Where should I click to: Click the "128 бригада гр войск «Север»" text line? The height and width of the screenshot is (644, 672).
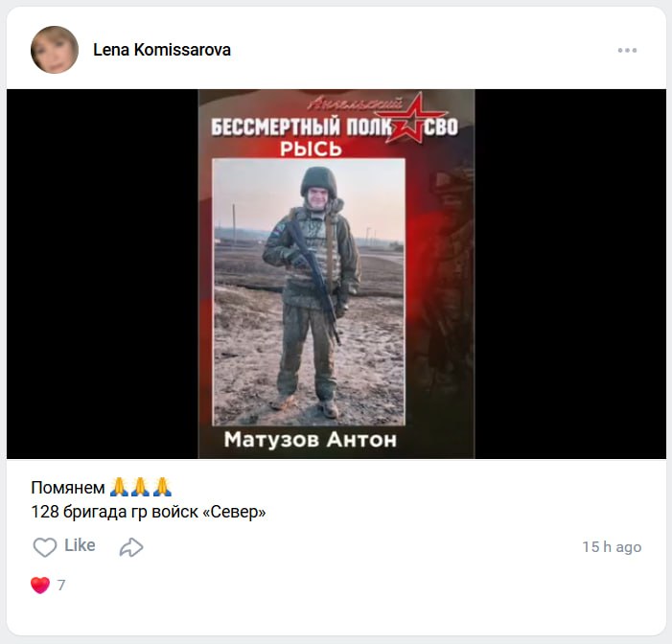click(x=149, y=512)
